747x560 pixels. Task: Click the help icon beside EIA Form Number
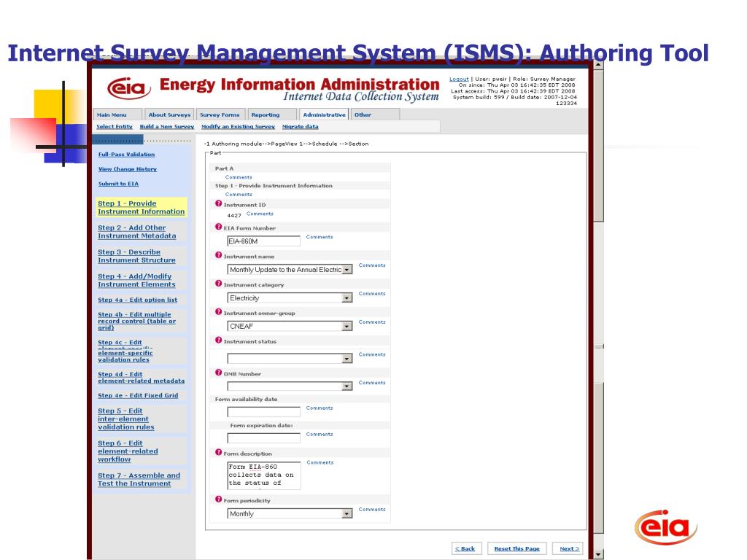point(219,227)
